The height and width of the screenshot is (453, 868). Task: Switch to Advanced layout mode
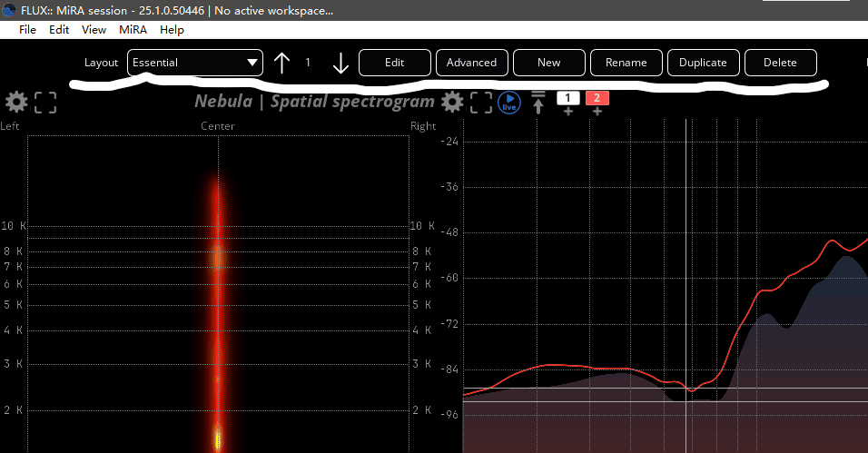[x=471, y=63]
